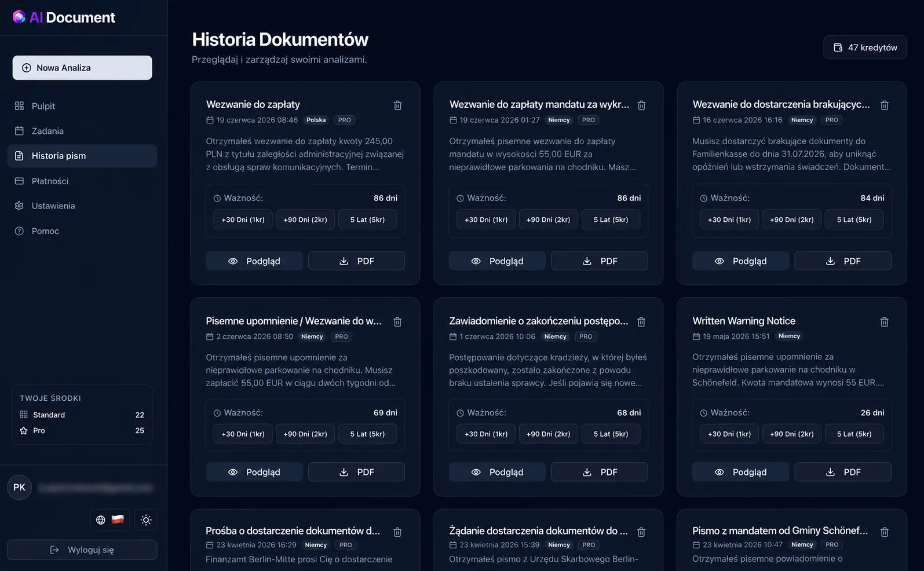Download PDF of 'Wezwanie do dostarczenia brakujących' card
This screenshot has width=924, height=571.
click(843, 261)
